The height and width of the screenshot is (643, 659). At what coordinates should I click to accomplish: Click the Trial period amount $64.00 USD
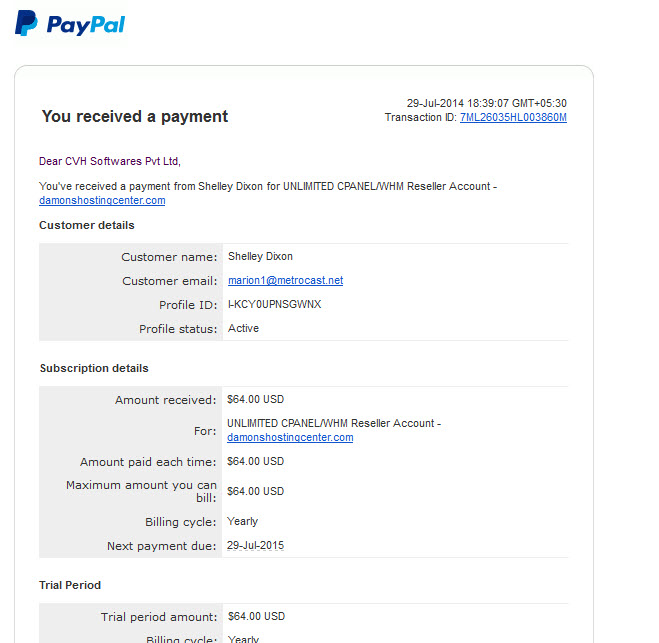point(256,617)
